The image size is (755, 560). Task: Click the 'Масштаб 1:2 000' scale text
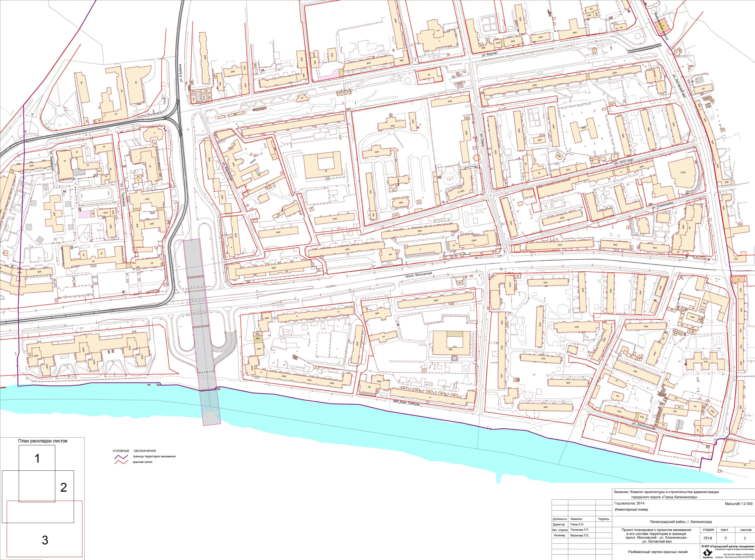(x=738, y=504)
